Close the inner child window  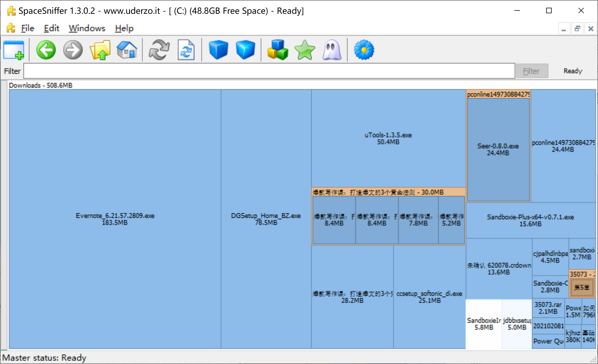[x=591, y=29]
